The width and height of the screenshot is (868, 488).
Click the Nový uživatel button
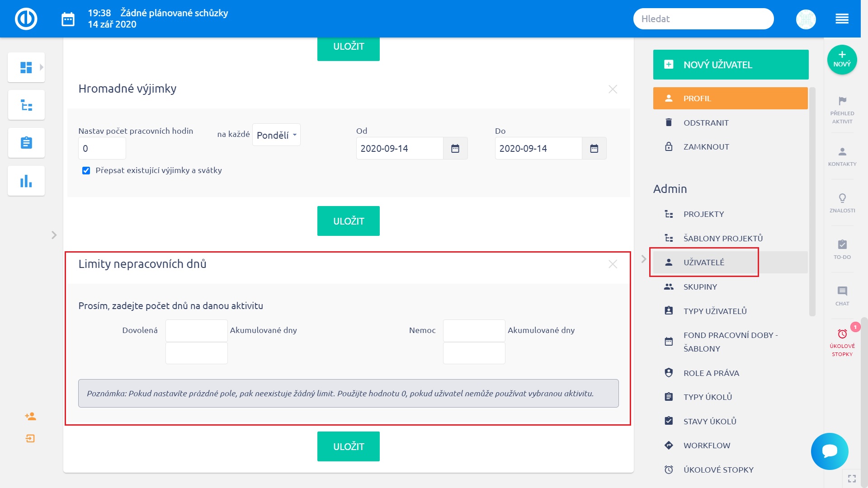[x=730, y=65]
